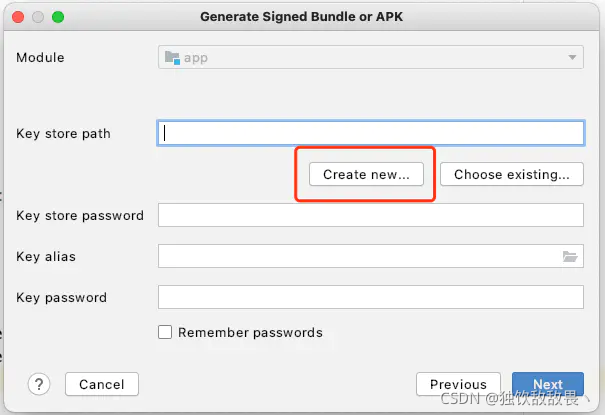Focus the Key password field
The width and height of the screenshot is (605, 415).
(371, 297)
